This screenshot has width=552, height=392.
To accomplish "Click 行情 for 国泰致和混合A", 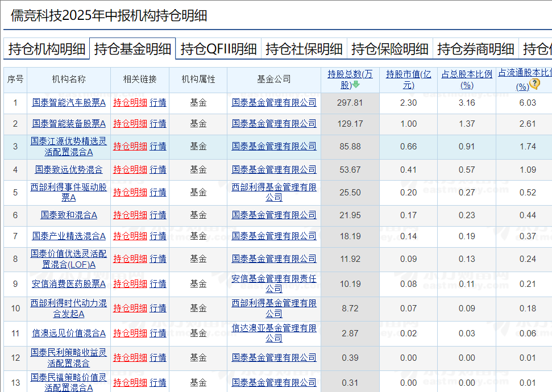I will (x=157, y=215).
